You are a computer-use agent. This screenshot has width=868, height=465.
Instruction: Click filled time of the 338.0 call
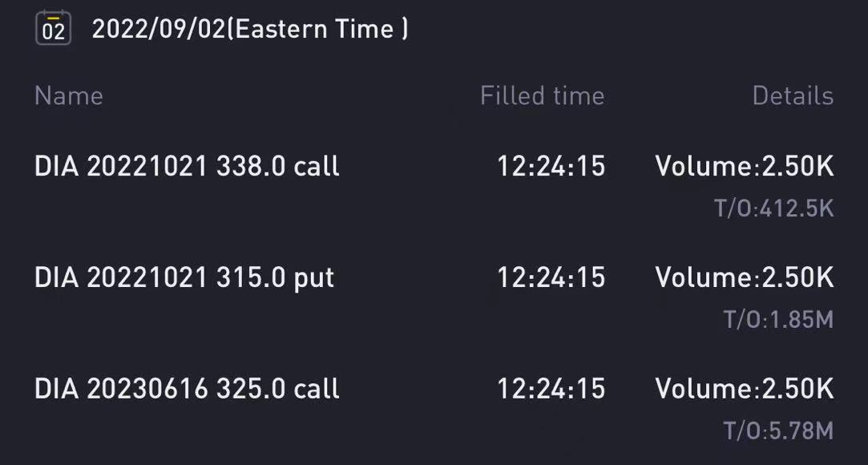click(x=551, y=167)
